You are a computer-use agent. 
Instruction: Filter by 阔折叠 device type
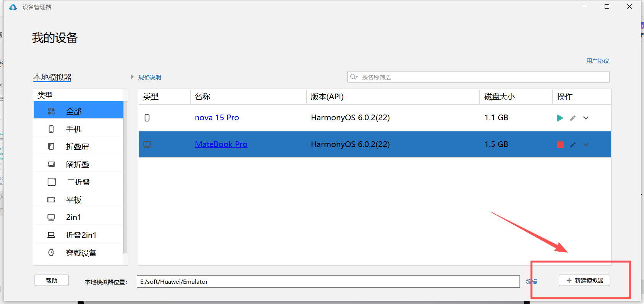78,165
